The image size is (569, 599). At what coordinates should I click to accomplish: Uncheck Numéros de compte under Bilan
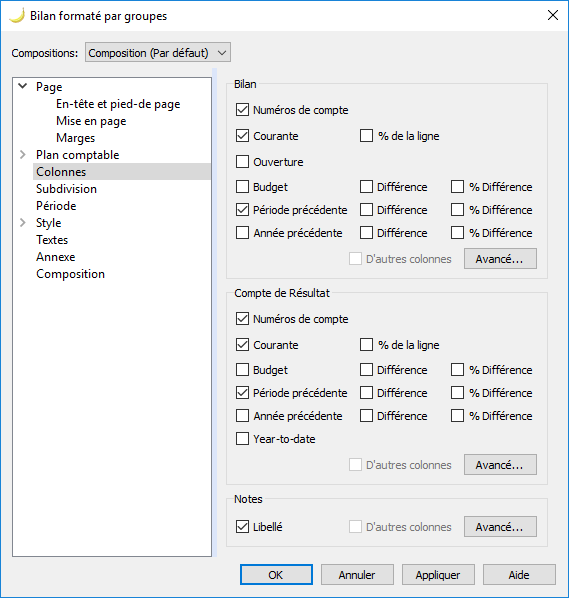point(242,110)
